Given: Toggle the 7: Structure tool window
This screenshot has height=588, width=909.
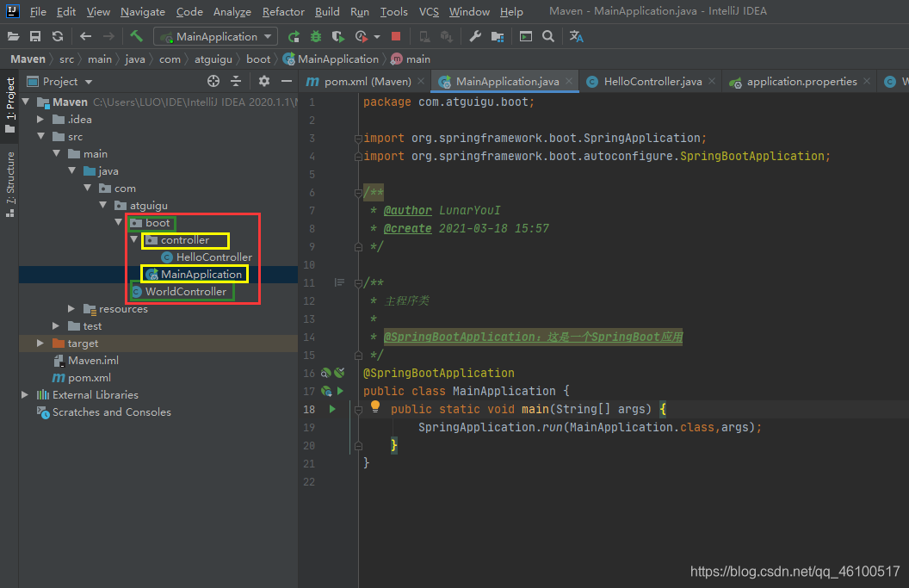Looking at the screenshot, I should [x=9, y=184].
